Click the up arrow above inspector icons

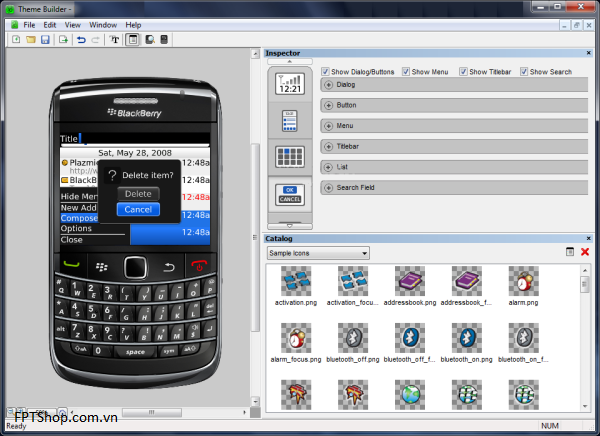click(290, 62)
